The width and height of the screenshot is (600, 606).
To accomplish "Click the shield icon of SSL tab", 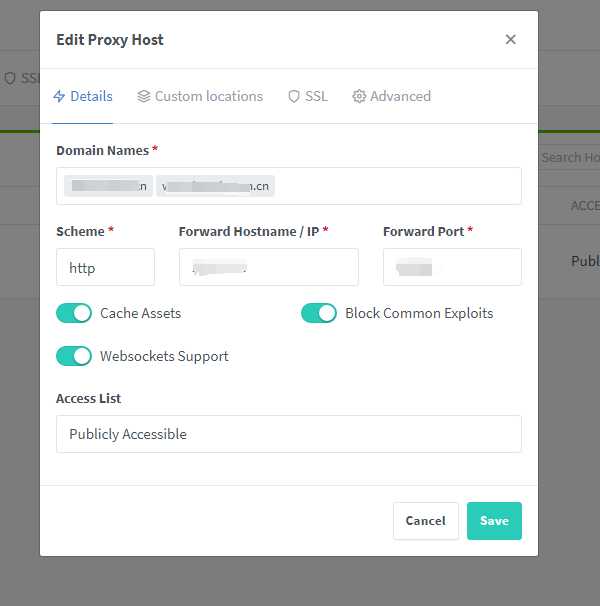I will [294, 96].
